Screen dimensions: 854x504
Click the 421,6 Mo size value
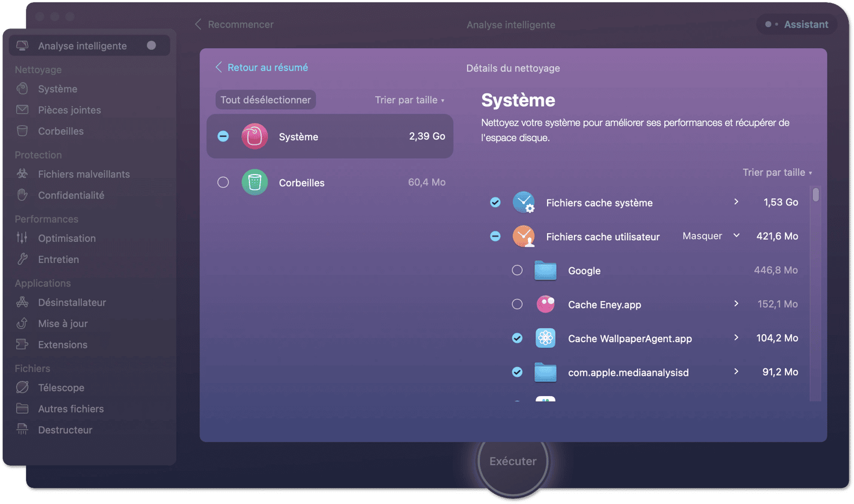coord(777,236)
